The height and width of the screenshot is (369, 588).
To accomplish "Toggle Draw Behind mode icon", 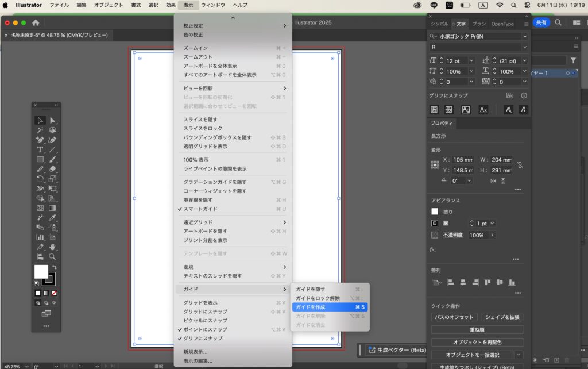I will [x=46, y=303].
